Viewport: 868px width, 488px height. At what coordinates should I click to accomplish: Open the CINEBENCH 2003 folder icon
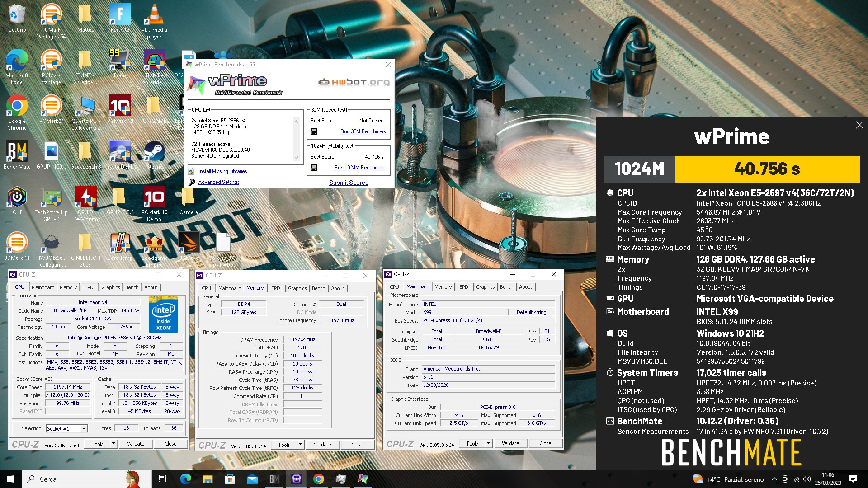[85, 249]
